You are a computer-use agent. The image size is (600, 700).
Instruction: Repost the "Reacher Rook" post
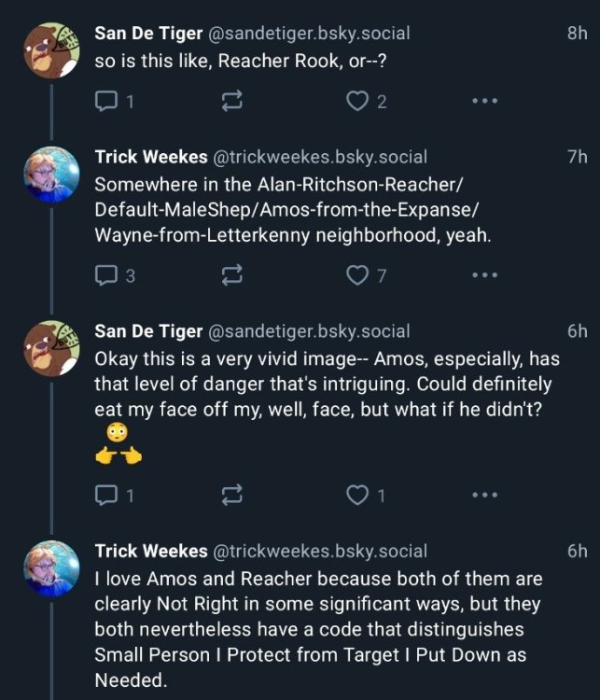click(x=229, y=103)
